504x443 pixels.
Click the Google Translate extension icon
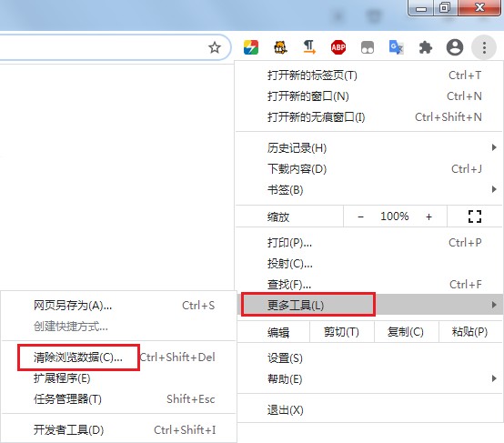pyautogui.click(x=397, y=47)
